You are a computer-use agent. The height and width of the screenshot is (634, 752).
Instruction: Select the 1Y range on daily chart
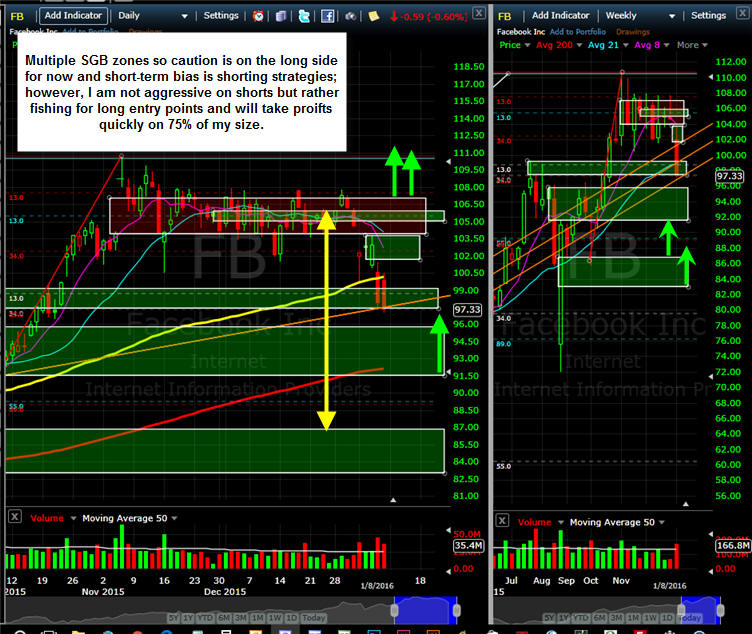188,618
